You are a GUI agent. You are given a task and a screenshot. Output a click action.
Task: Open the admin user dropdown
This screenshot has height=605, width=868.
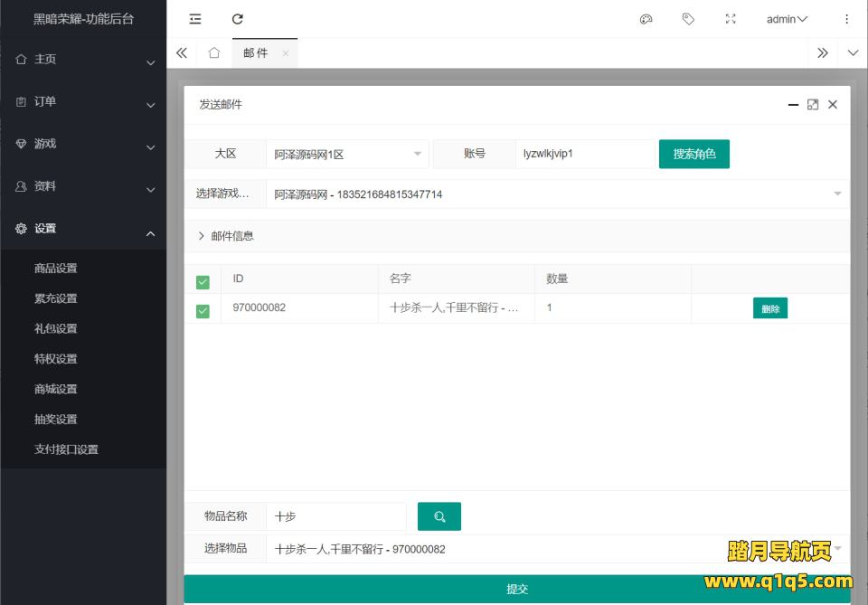(x=787, y=19)
